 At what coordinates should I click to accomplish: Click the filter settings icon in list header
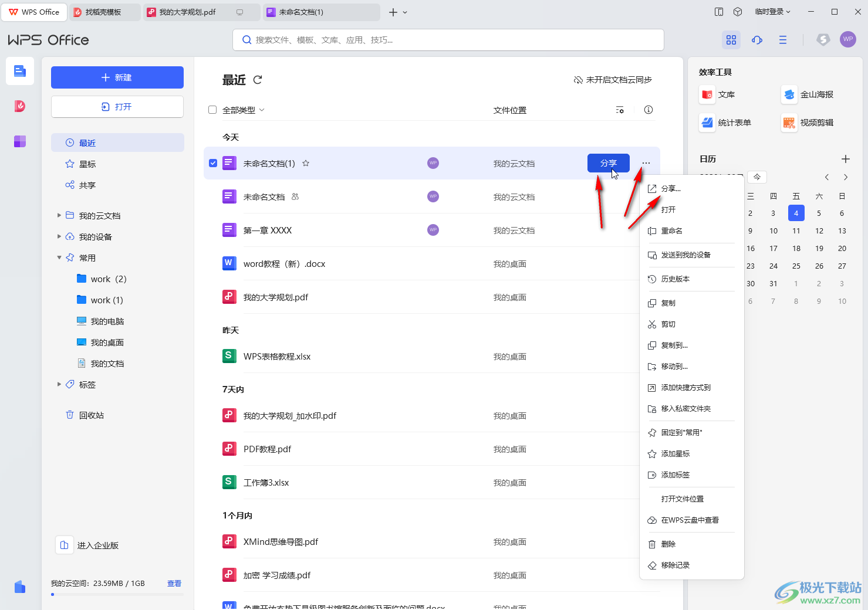[x=620, y=110]
